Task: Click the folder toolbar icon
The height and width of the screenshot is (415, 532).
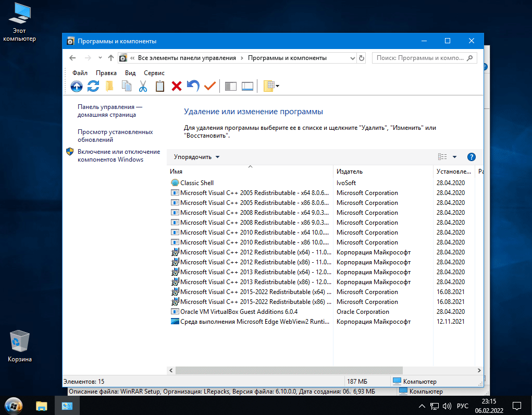Action: (109, 86)
